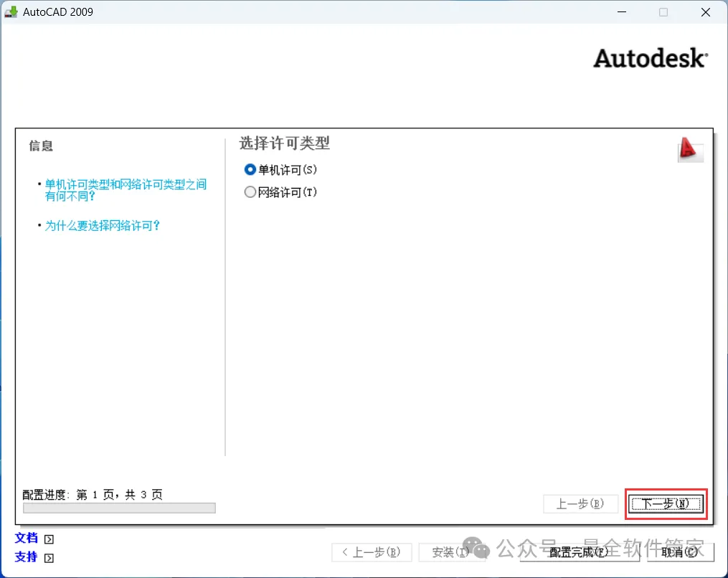This screenshot has height=578, width=728.
Task: Click the bottom 上一步(B) wizard button
Action: pyautogui.click(x=372, y=552)
